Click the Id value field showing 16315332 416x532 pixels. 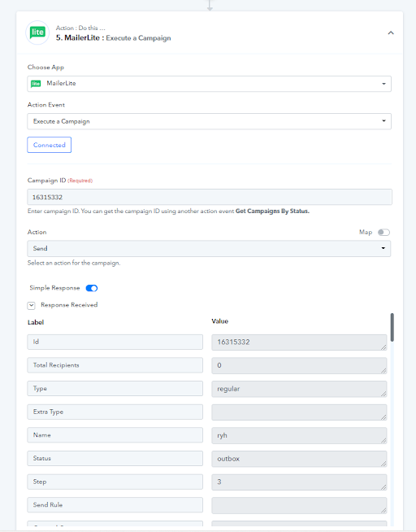[x=299, y=342]
